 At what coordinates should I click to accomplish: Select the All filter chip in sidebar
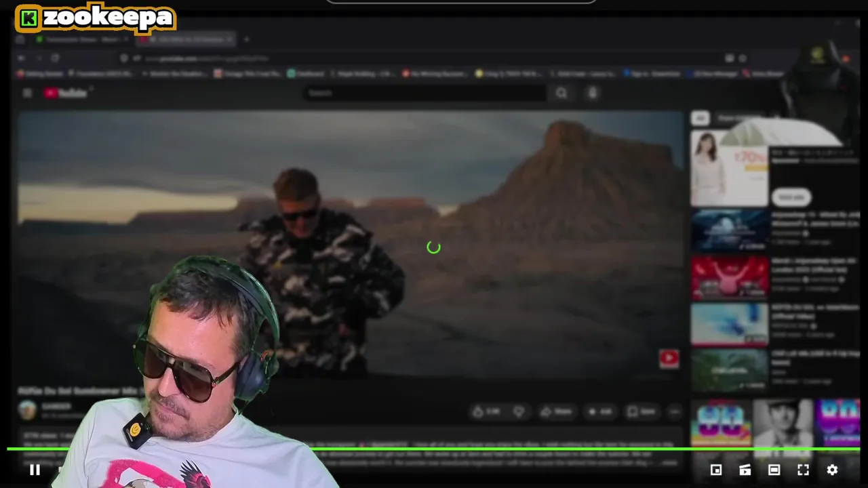[x=700, y=119]
